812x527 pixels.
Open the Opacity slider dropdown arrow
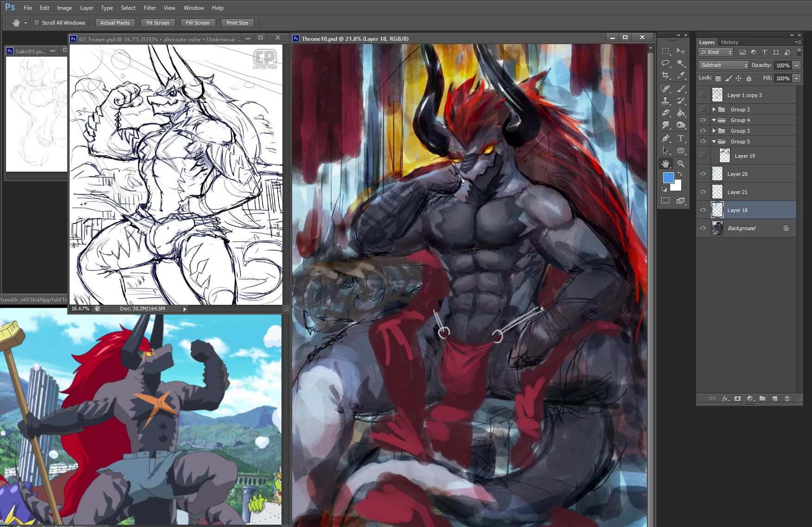797,65
